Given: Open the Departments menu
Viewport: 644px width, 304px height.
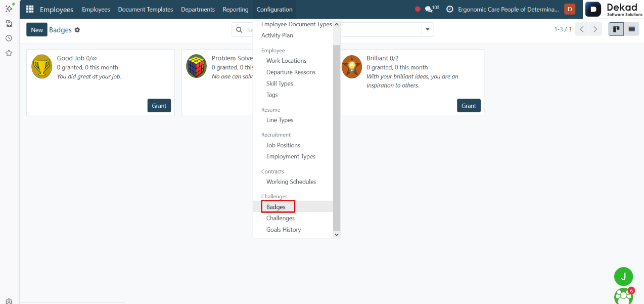Looking at the screenshot, I should click(198, 9).
